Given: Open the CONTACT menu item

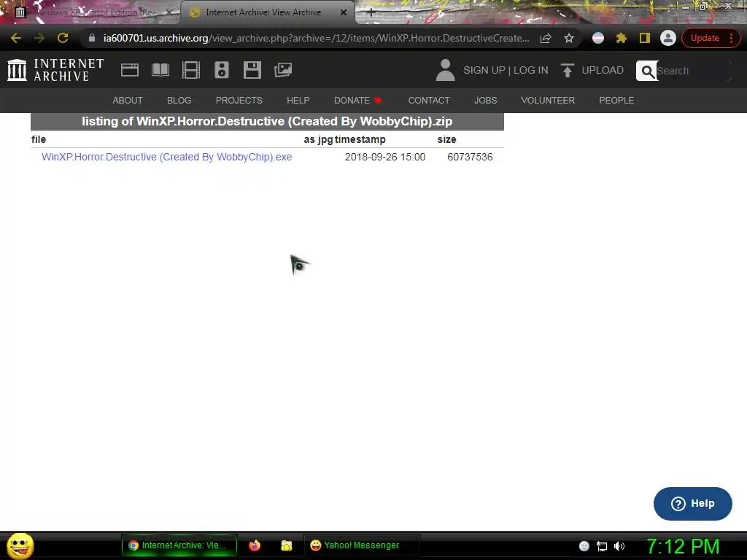Looking at the screenshot, I should coord(429,101).
